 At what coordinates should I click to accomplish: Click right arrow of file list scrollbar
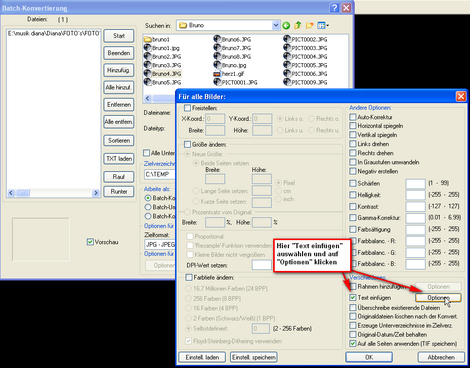click(x=96, y=193)
